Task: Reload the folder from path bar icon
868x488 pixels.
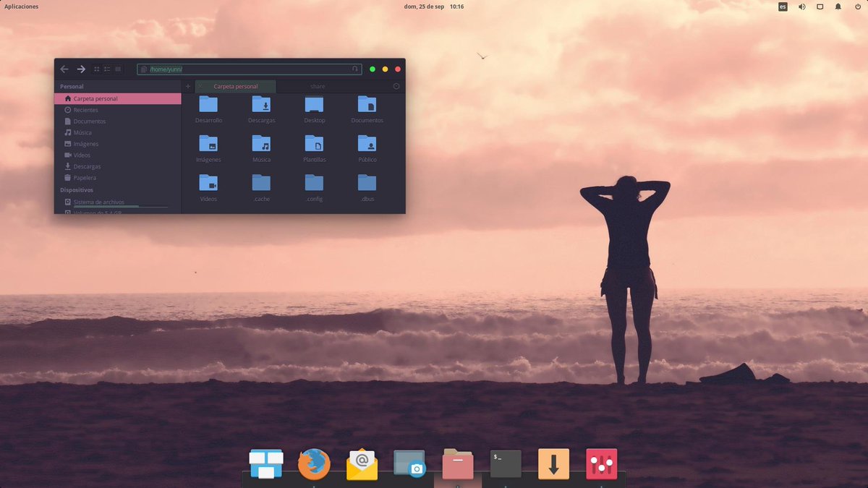Action: point(354,69)
